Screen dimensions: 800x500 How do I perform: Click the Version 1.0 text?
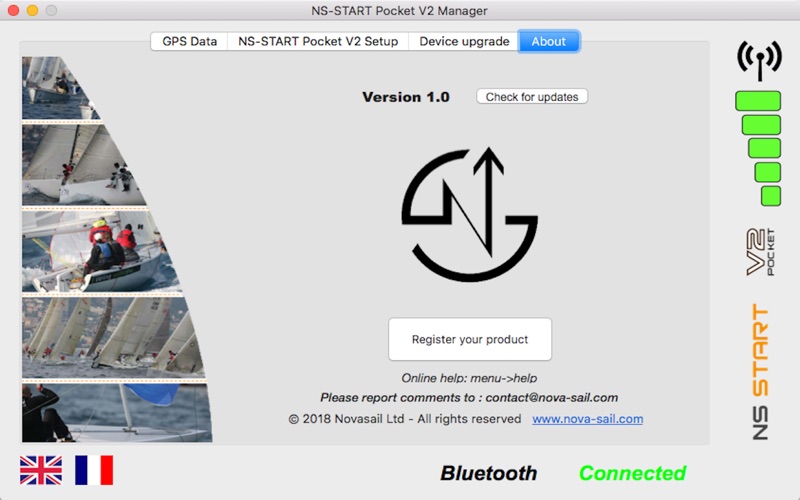tap(406, 97)
